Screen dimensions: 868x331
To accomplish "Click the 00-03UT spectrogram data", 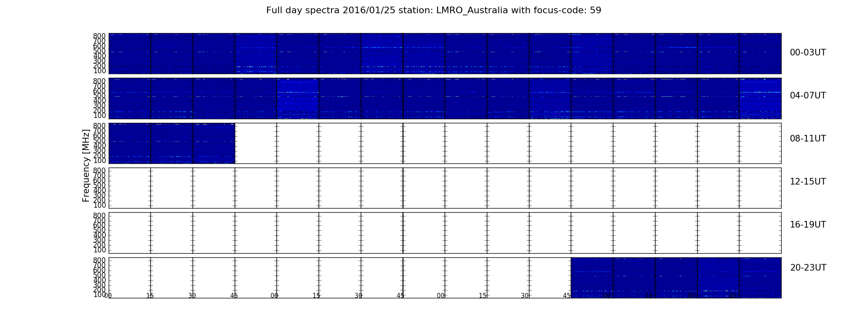I will click(x=445, y=53).
